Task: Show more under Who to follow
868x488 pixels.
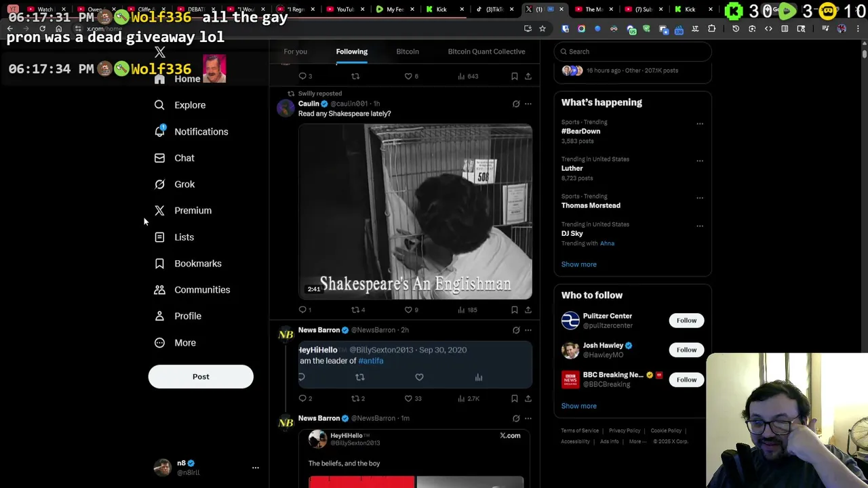Action: coord(578,406)
